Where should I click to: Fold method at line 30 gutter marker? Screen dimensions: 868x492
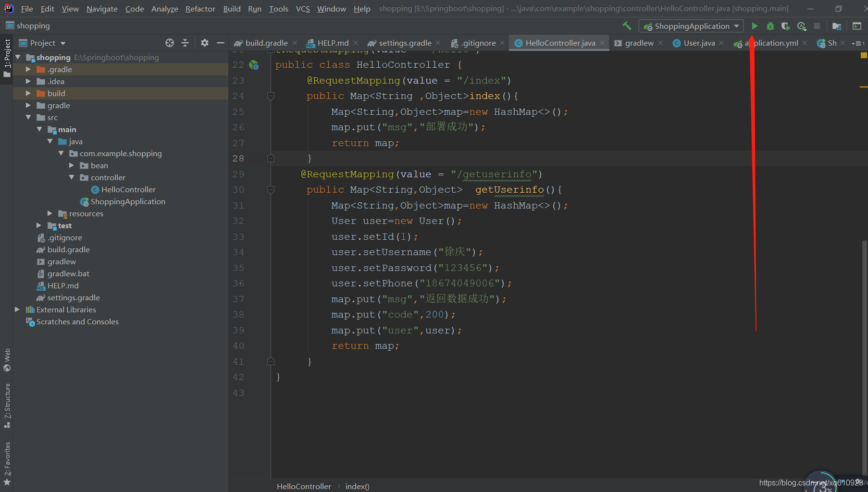click(x=271, y=190)
